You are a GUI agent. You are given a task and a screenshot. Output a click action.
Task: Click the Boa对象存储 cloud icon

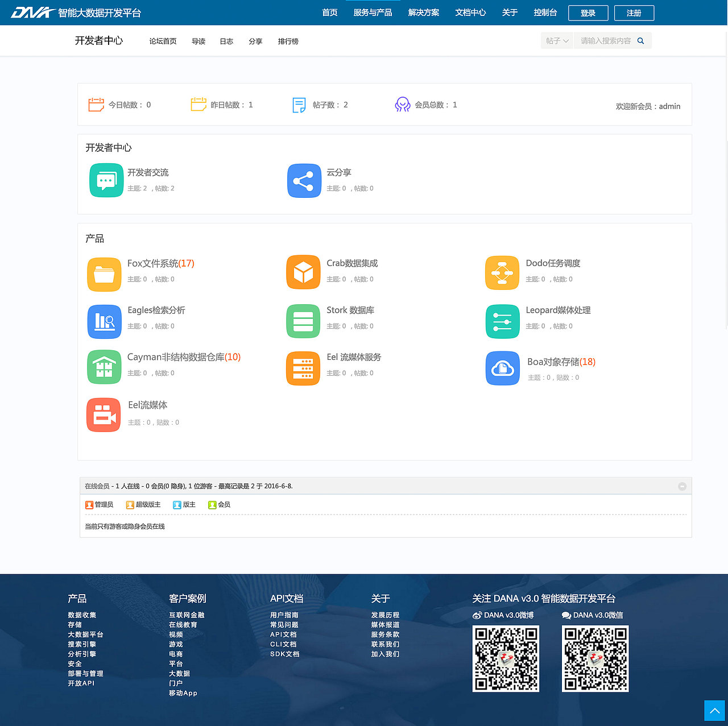click(x=503, y=368)
